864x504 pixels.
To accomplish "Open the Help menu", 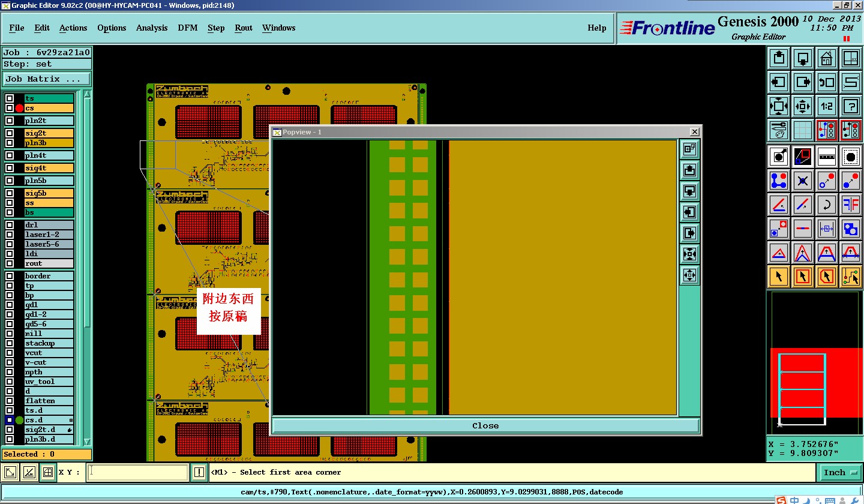I will pyautogui.click(x=596, y=28).
